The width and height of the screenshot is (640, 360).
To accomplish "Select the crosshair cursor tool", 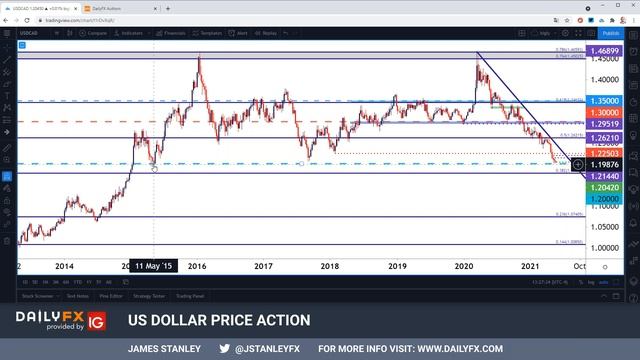I will [x=7, y=47].
